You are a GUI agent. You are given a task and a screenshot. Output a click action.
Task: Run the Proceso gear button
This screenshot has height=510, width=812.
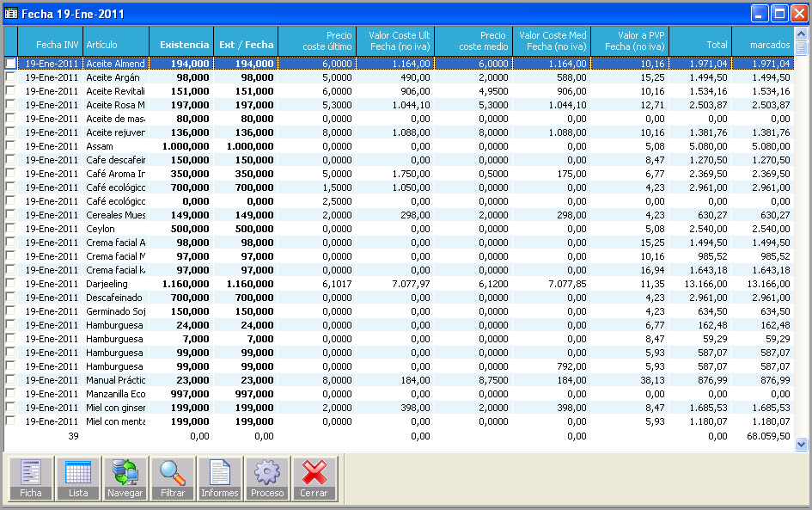[267, 478]
